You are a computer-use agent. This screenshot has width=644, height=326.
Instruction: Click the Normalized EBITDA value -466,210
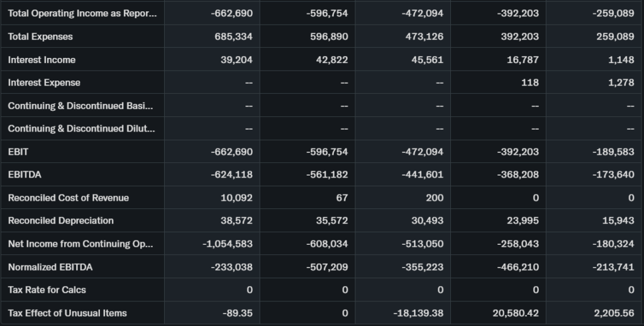click(x=518, y=267)
